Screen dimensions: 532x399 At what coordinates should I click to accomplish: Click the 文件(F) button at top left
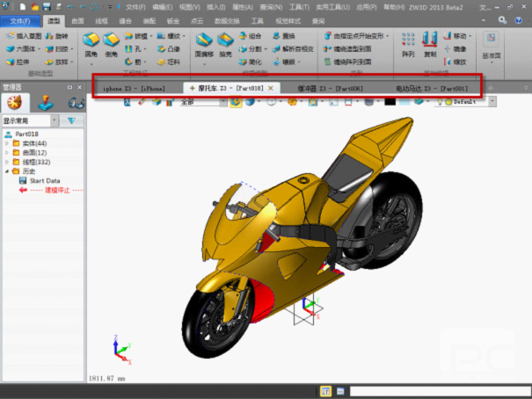pos(19,19)
